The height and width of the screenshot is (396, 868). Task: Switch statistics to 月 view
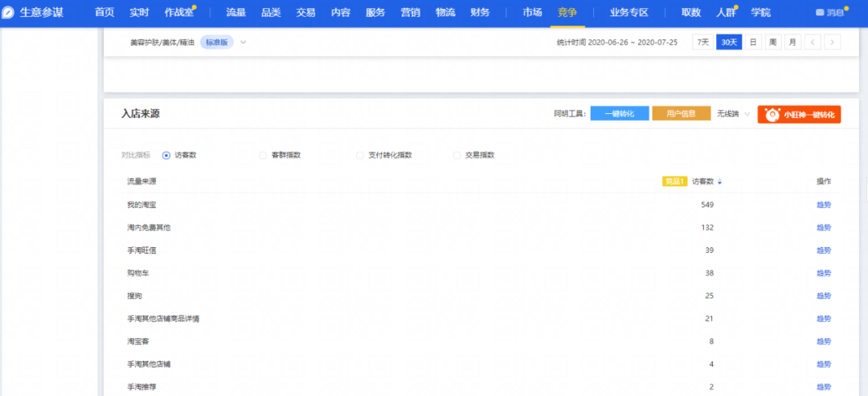792,42
